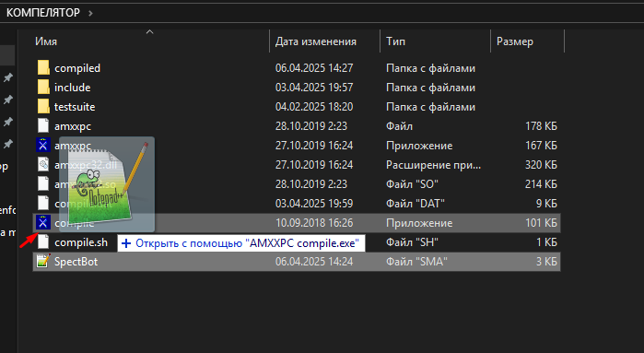644x353 pixels.
Task: Click the 06.04.2025 14:27 date cell
Action: coord(314,68)
